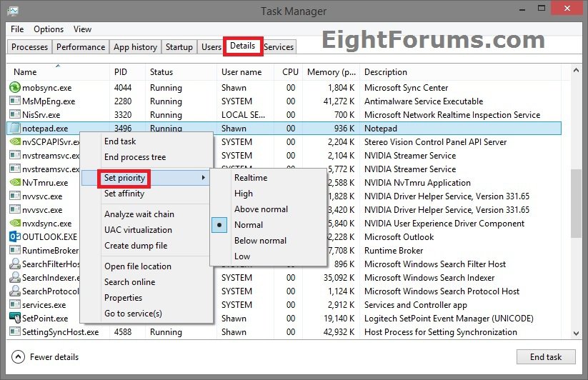
Task: Sort by the Name column header
Action: tap(26, 72)
